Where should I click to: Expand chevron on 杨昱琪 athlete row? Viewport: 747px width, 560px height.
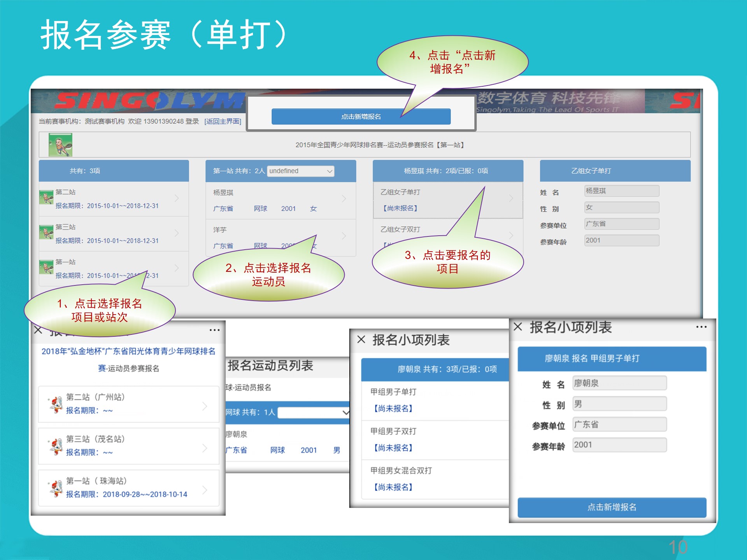[x=344, y=199]
